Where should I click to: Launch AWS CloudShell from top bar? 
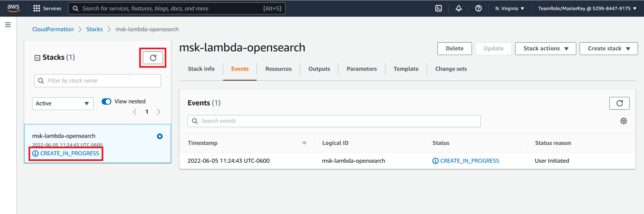(x=438, y=8)
